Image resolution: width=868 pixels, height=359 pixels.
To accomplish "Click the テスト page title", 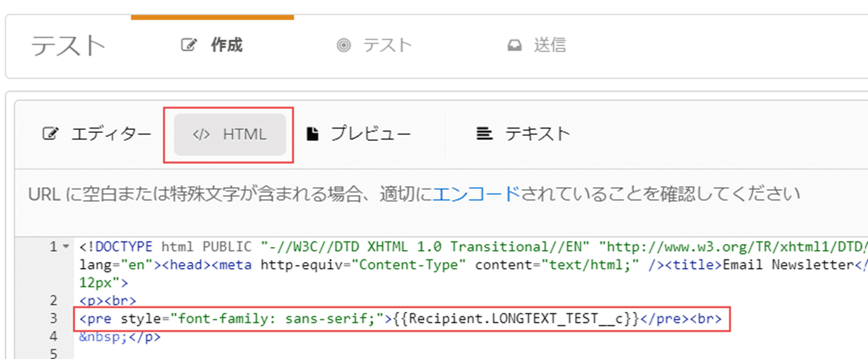I will click(x=69, y=46).
